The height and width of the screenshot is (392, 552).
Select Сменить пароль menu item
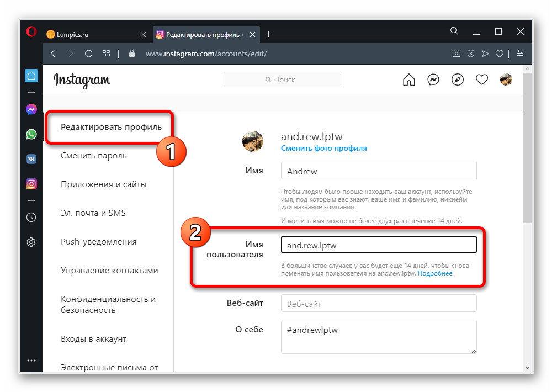pyautogui.click(x=94, y=156)
